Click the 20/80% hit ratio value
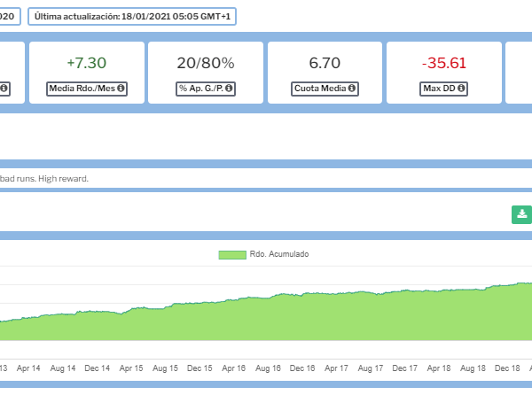Screen dimensions: 532x395 205,63
